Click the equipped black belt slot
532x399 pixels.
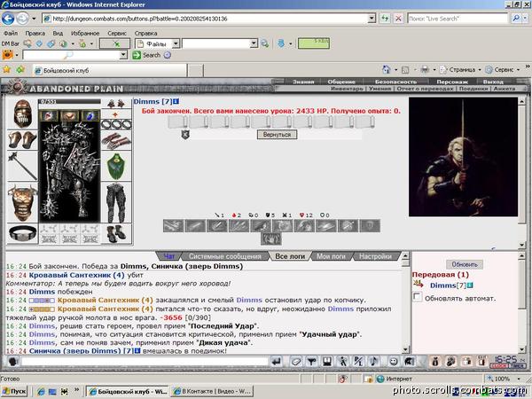pos(22,233)
